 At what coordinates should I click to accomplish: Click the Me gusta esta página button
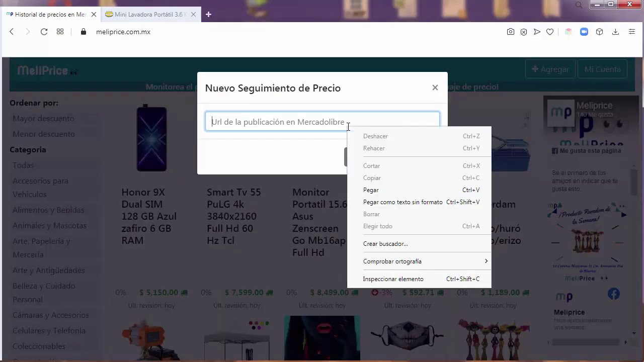[x=587, y=151]
